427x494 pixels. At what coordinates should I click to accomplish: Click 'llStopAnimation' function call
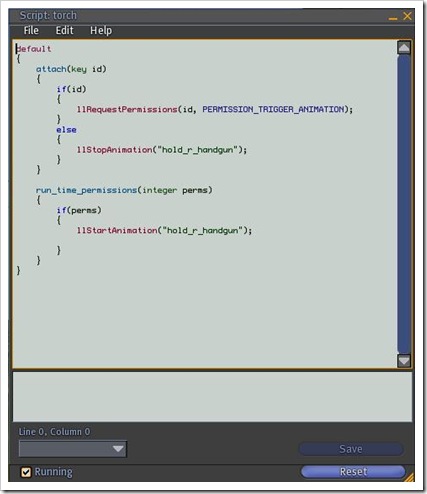click(114, 150)
